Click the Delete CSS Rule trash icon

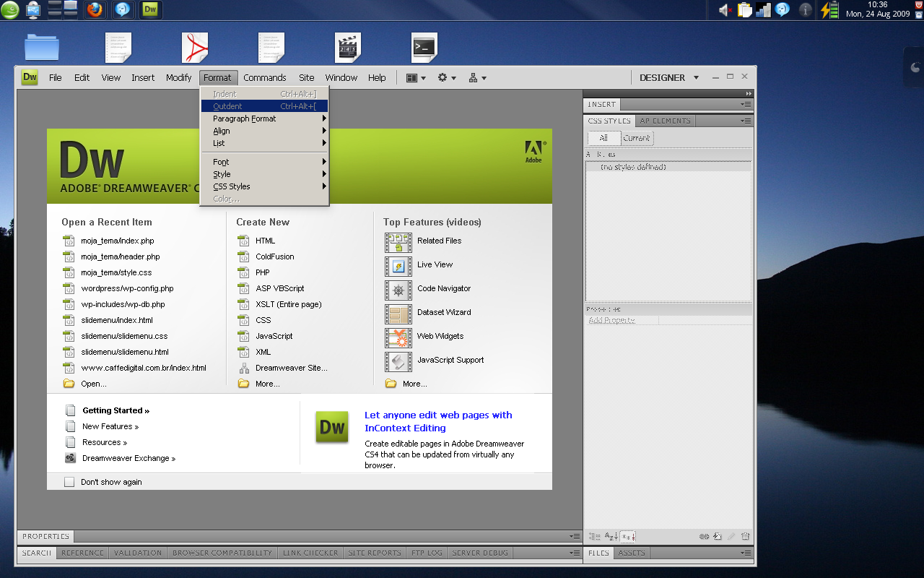tap(745, 537)
